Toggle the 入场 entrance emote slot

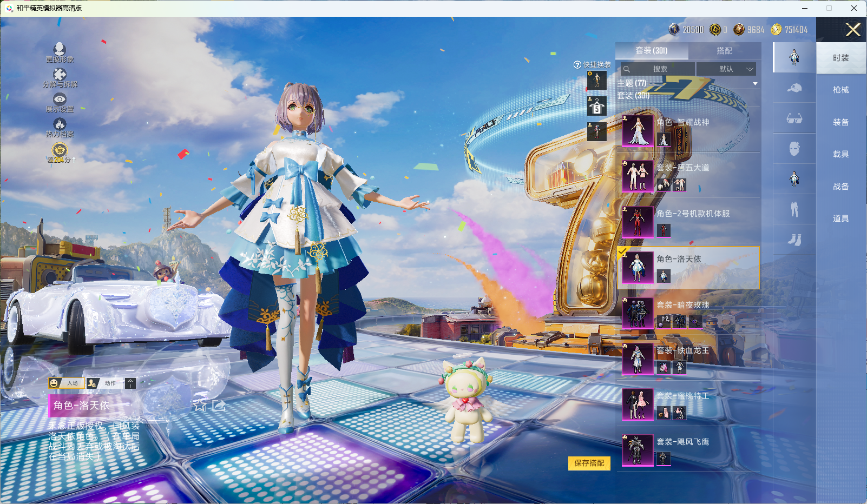(66, 383)
